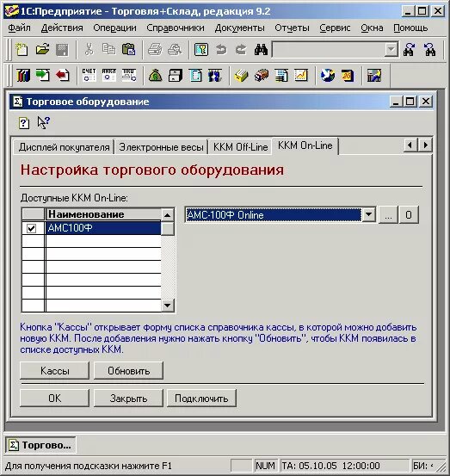Click the toolbar search input field
The width and height of the screenshot is (450, 476).
(329, 49)
